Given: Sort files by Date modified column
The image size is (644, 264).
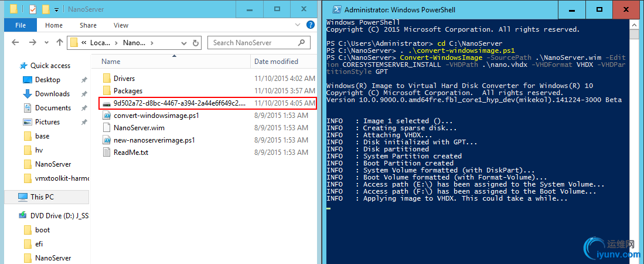Looking at the screenshot, I should [284, 62].
